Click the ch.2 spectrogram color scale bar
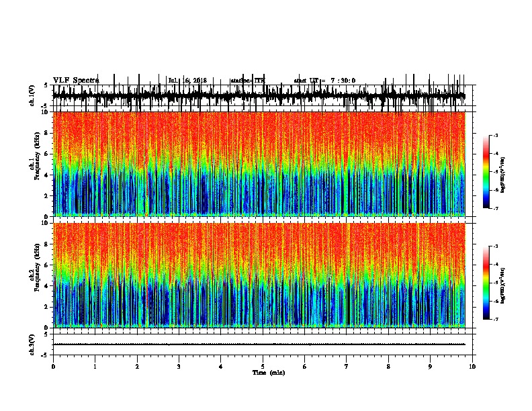The height and width of the screenshot is (411, 532). click(486, 283)
